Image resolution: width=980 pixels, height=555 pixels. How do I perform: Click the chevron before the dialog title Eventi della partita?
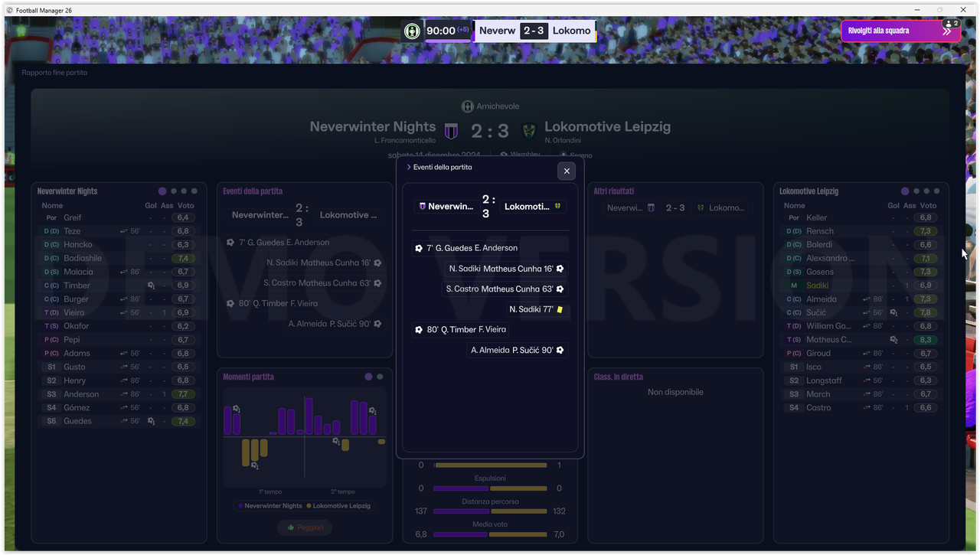point(409,167)
